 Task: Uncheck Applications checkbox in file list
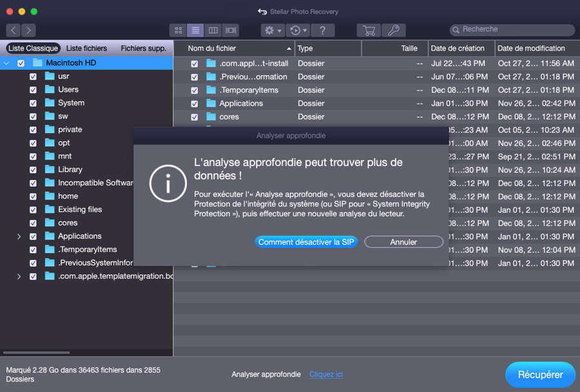(x=194, y=104)
